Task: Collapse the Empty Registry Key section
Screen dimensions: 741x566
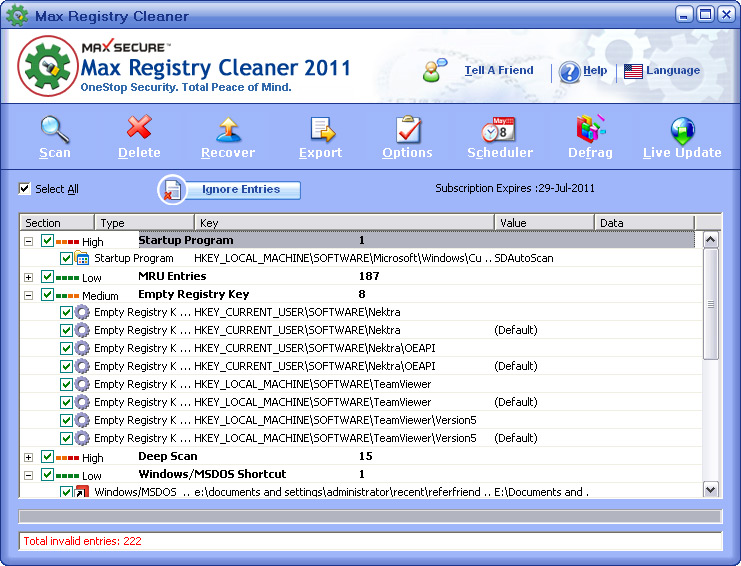Action: click(28, 295)
